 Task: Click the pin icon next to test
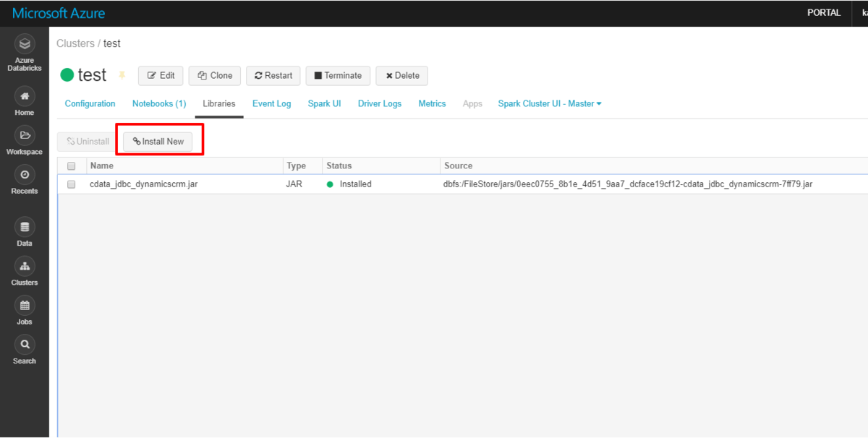(122, 75)
